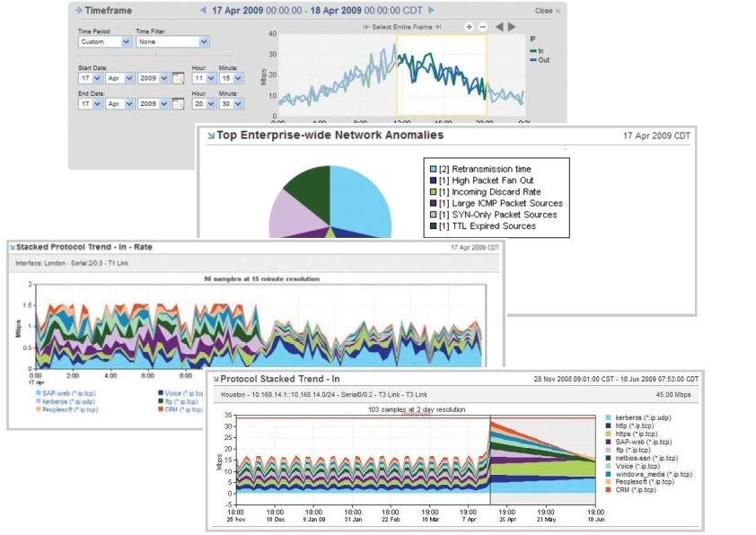Click netbios-ssn in the Houston legend
The image size is (756, 535).
642,459
